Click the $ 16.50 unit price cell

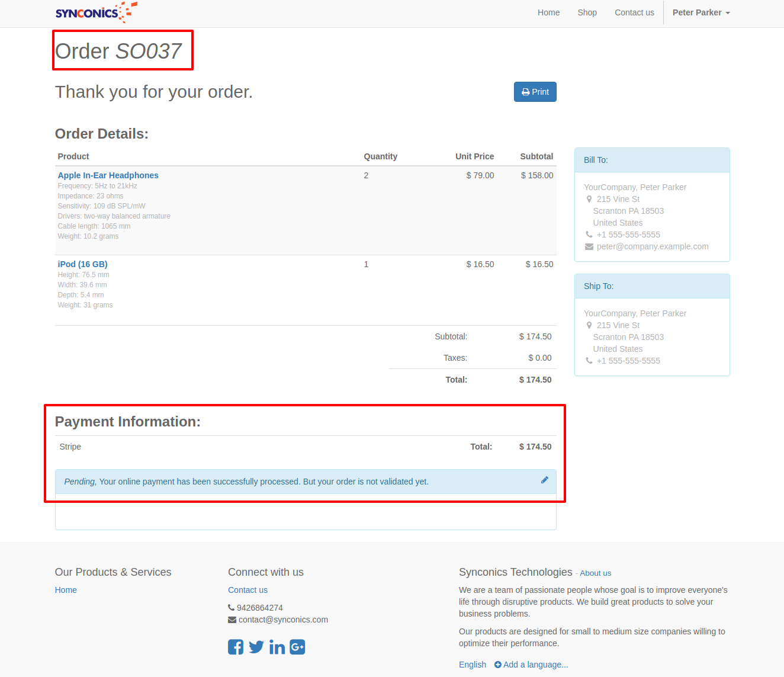pyautogui.click(x=480, y=264)
